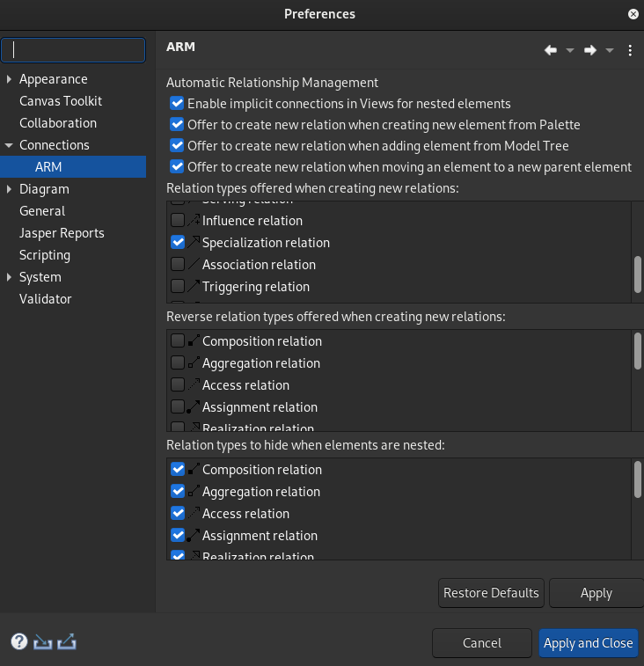Screen dimensions: 644x666
Task: Click the Influence relation arrow icon
Action: 194,220
